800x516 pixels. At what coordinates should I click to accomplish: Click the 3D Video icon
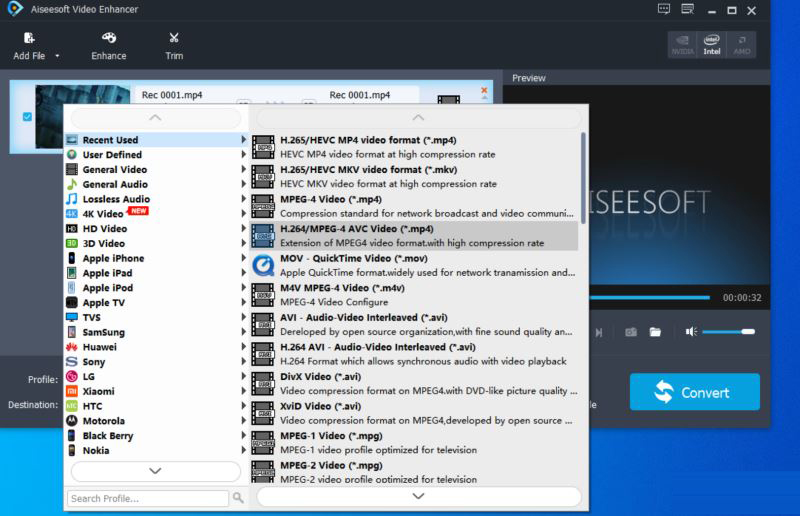point(72,243)
